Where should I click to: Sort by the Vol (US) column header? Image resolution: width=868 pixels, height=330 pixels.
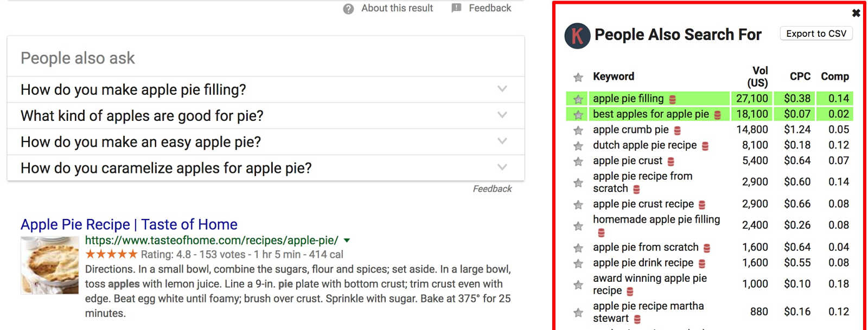(757, 76)
